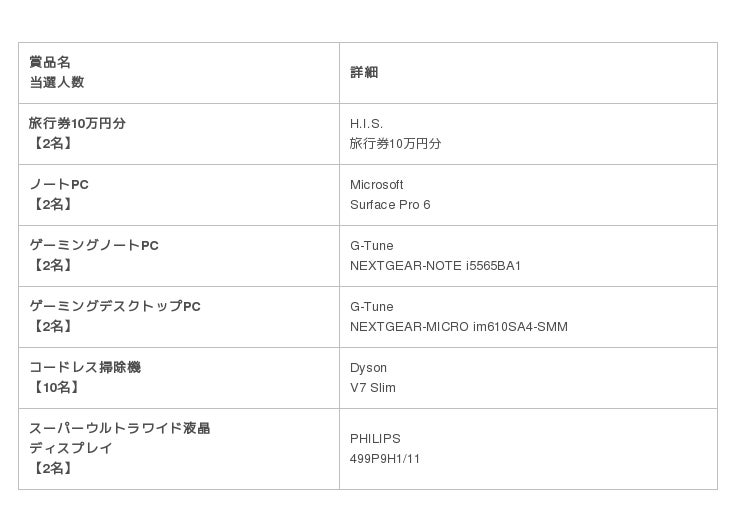Click NEXTGEAR-NOTE i5565BA1 model text
The image size is (740, 530).
click(x=435, y=266)
